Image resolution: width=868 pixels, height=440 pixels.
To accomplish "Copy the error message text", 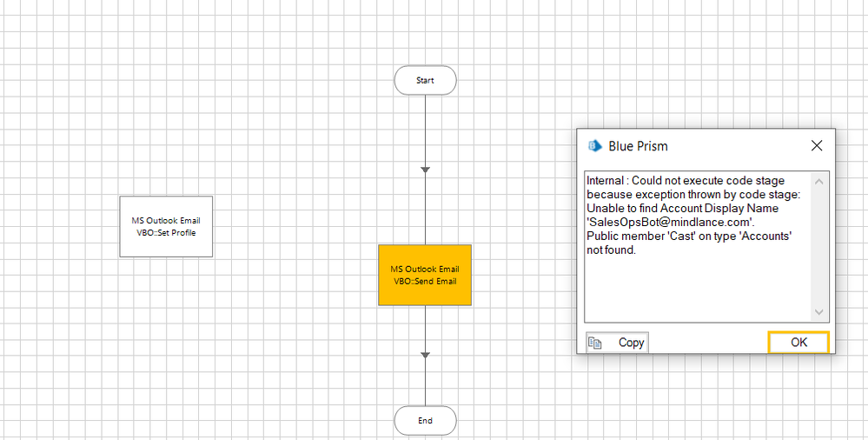I will coord(617,343).
